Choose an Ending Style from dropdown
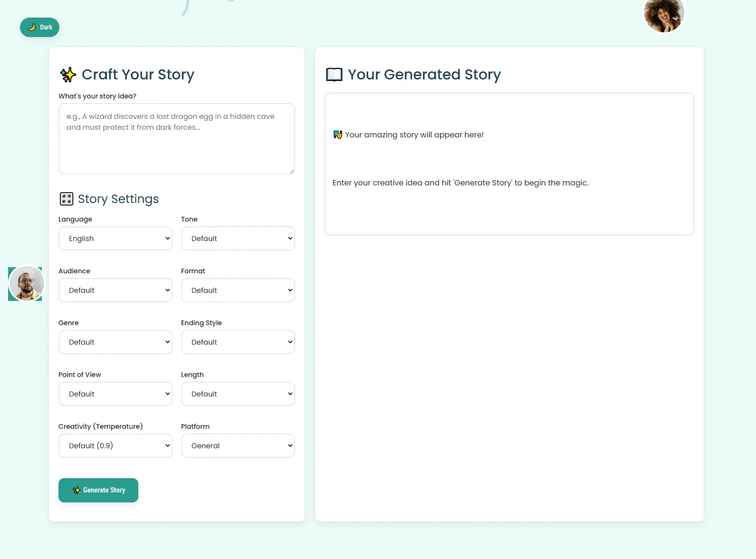 click(238, 342)
